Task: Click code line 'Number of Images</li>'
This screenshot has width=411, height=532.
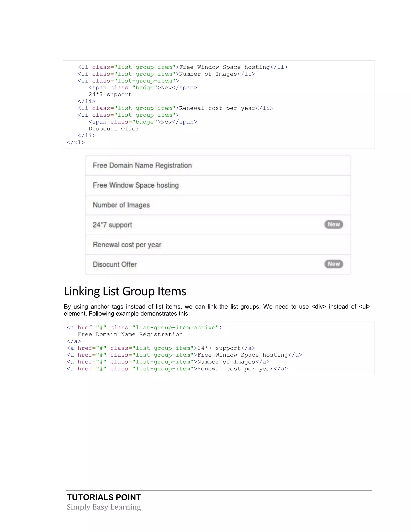Action: click(x=166, y=74)
